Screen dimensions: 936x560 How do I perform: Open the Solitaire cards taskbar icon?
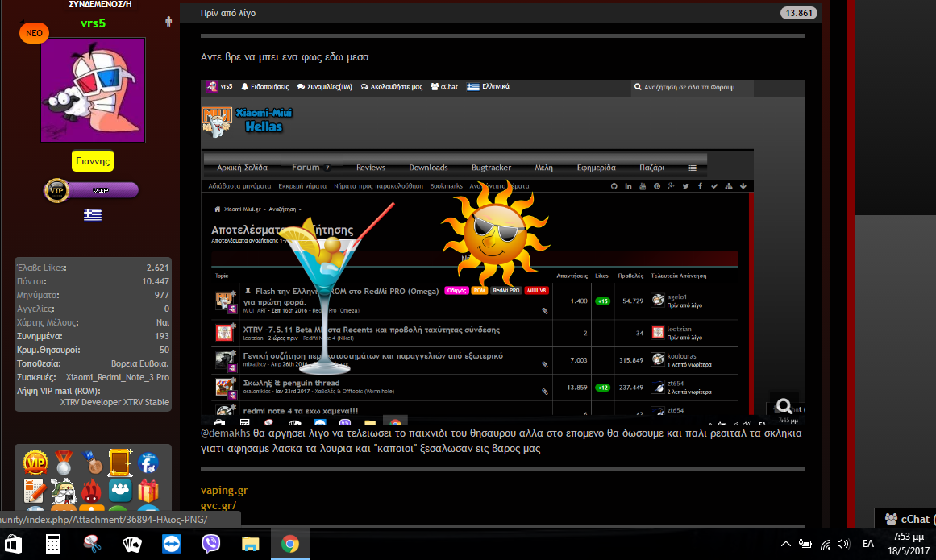coord(132,544)
